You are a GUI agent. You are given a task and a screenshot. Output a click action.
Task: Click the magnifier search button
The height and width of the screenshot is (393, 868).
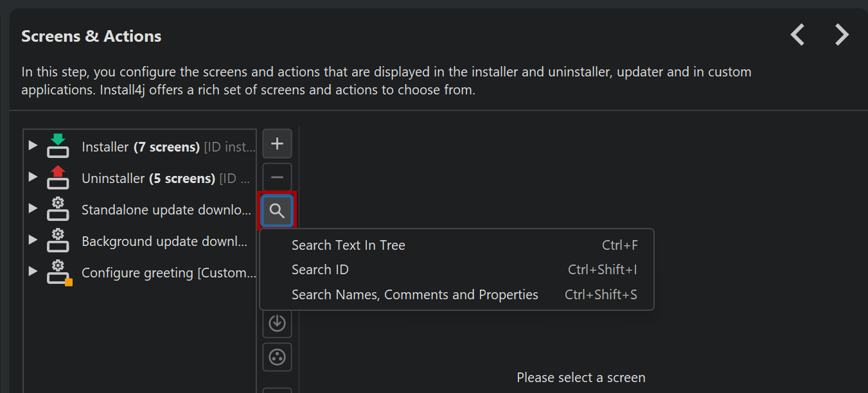(277, 211)
